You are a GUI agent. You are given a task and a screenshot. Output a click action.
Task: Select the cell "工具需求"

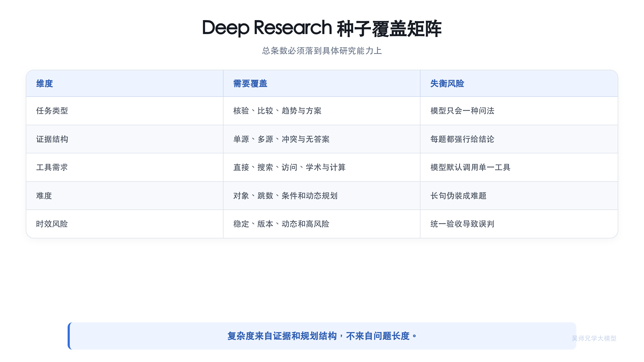tap(125, 167)
